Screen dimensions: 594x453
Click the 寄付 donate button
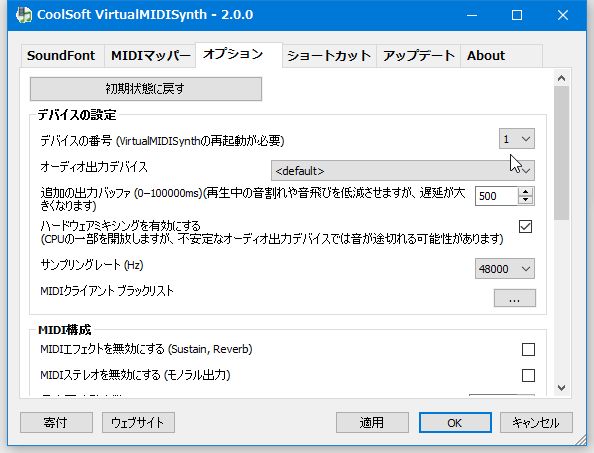tap(56, 422)
